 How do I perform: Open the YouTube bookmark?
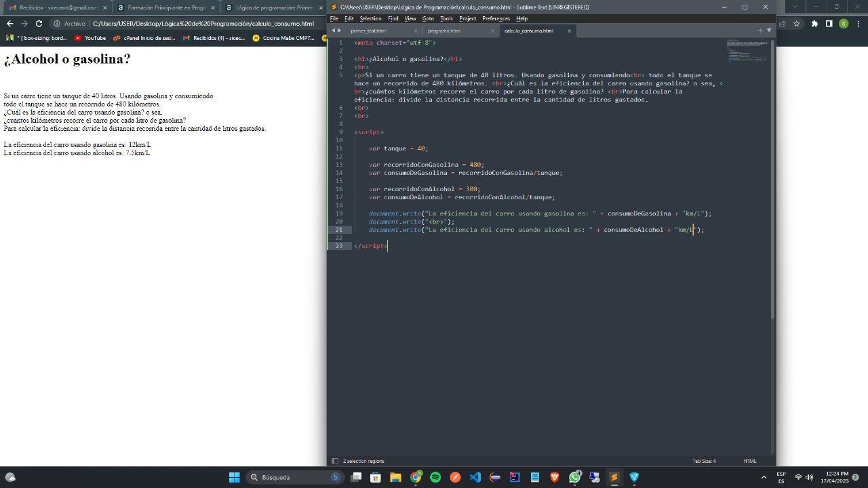tap(90, 38)
